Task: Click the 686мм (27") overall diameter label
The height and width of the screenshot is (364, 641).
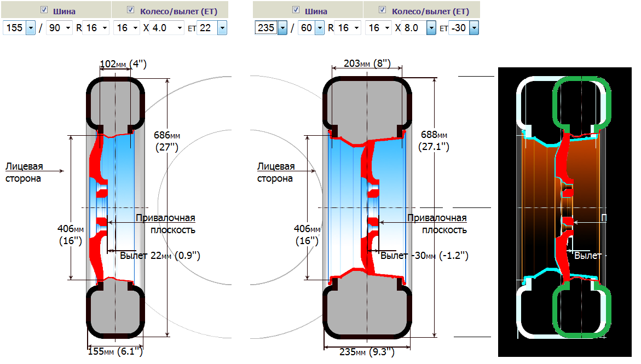Action: pyautogui.click(x=167, y=141)
